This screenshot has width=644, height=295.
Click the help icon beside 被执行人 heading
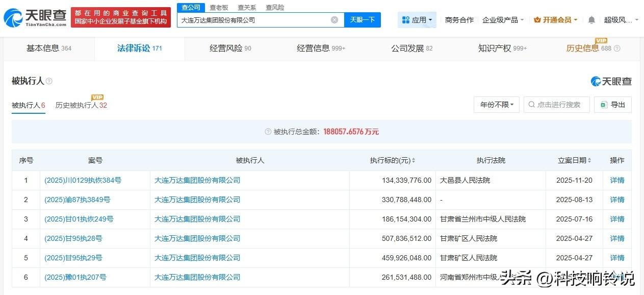coord(49,81)
